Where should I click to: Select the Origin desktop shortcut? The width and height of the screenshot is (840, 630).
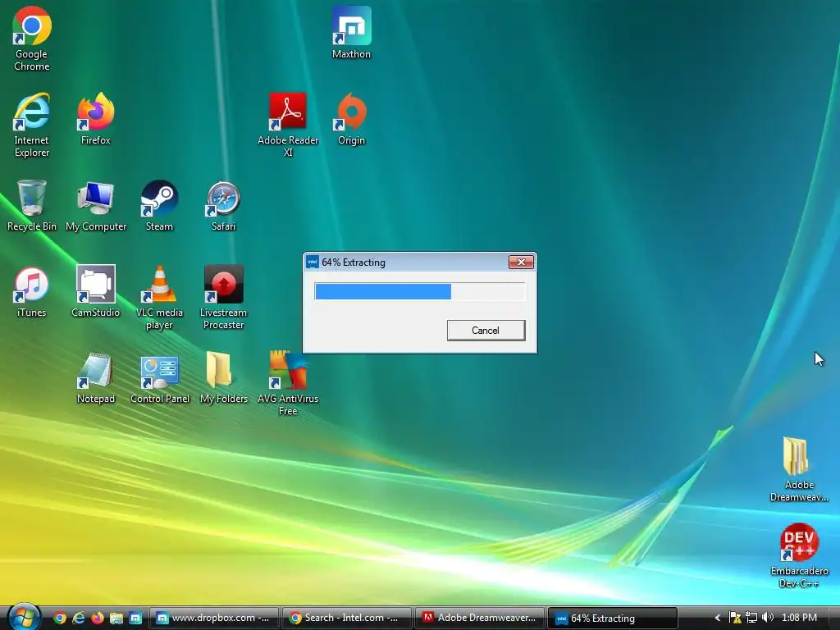click(351, 119)
